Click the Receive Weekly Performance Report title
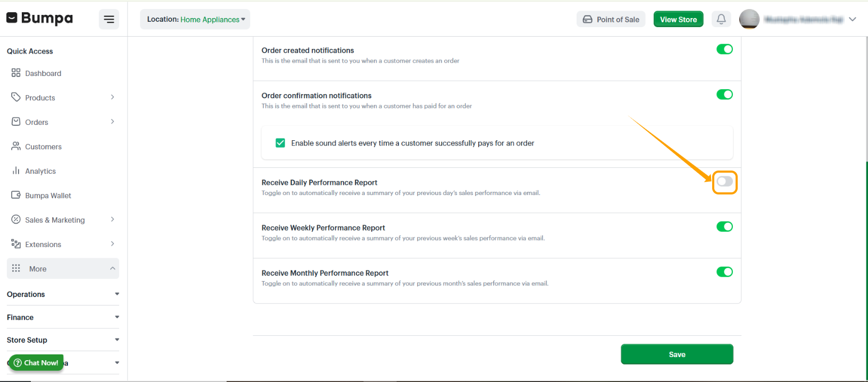 [x=323, y=228]
